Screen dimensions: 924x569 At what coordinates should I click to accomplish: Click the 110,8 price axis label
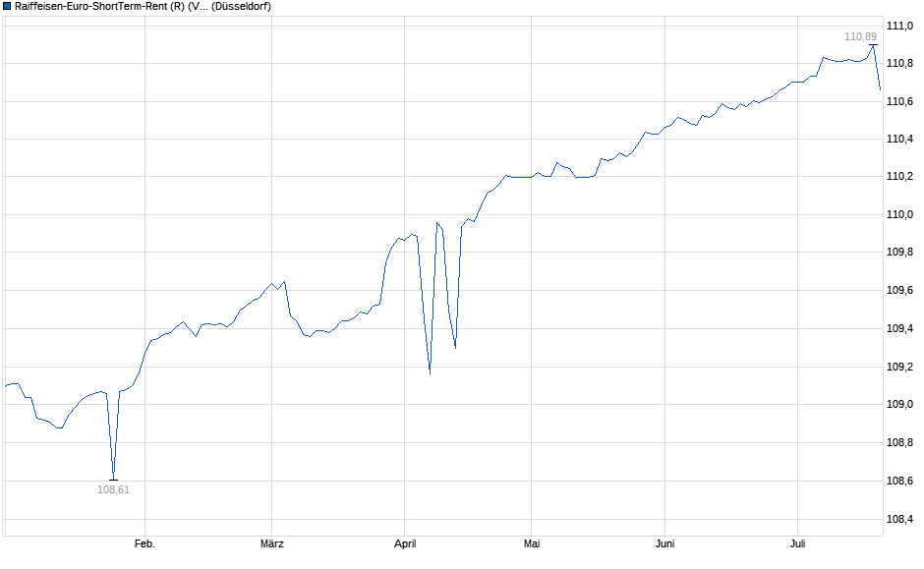(x=899, y=64)
